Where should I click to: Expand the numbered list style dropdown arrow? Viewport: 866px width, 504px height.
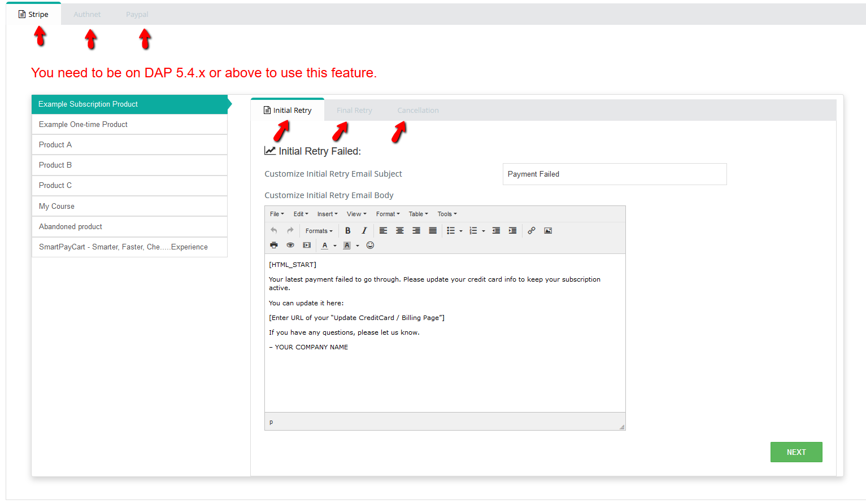click(484, 231)
